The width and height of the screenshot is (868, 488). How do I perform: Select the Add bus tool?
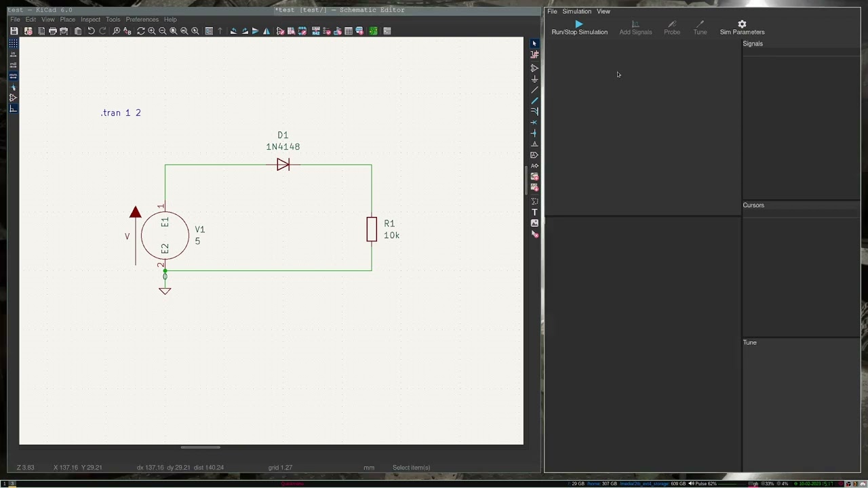tap(534, 100)
